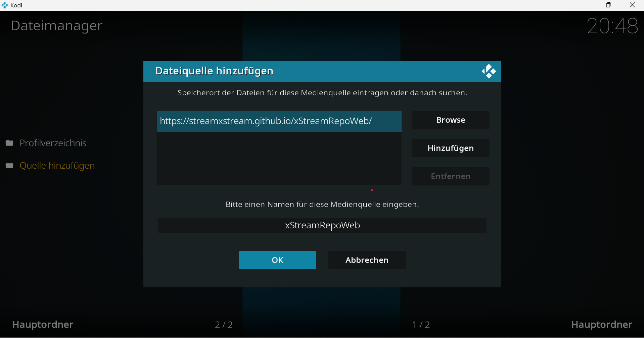Edit the media source name field

(x=322, y=225)
